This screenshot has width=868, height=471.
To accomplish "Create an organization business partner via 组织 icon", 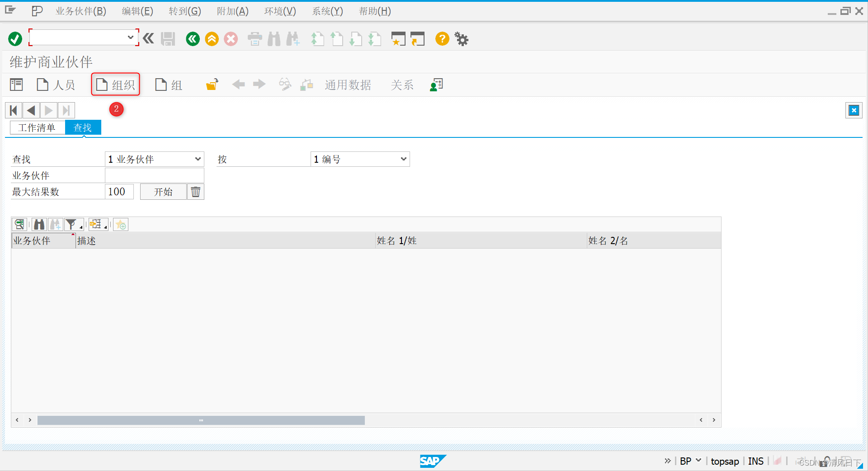I will 115,84.
